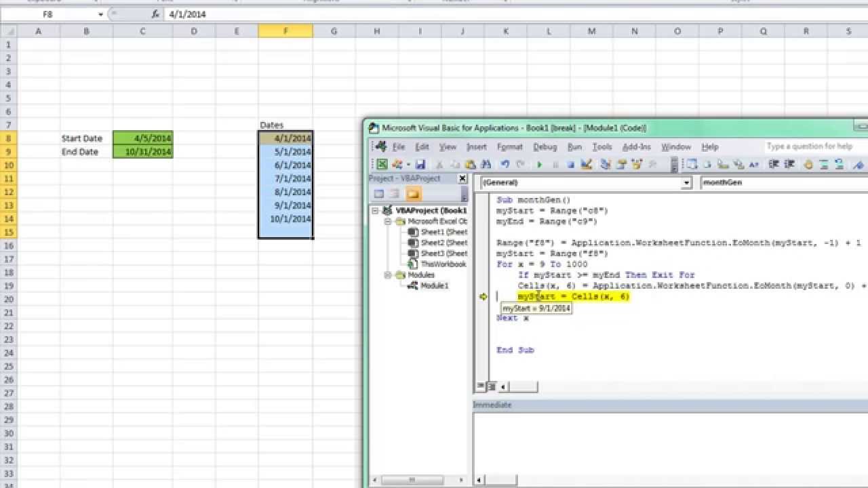
Task: Select Module1 in the project tree
Action: click(429, 286)
